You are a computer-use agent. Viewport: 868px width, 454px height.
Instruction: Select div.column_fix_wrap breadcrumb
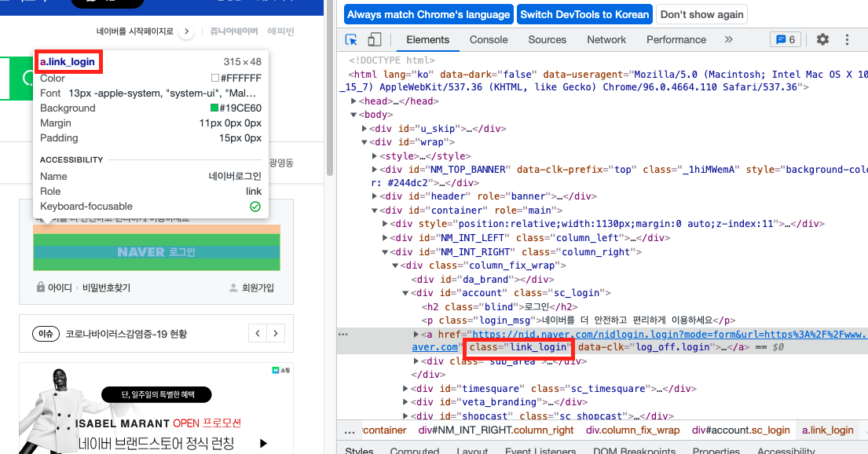pos(632,430)
